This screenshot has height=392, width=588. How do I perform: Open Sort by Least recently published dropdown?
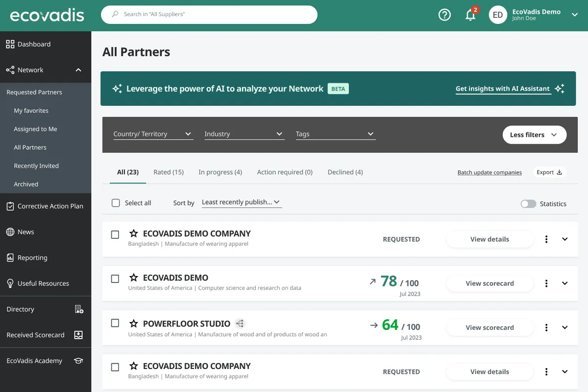coord(242,202)
